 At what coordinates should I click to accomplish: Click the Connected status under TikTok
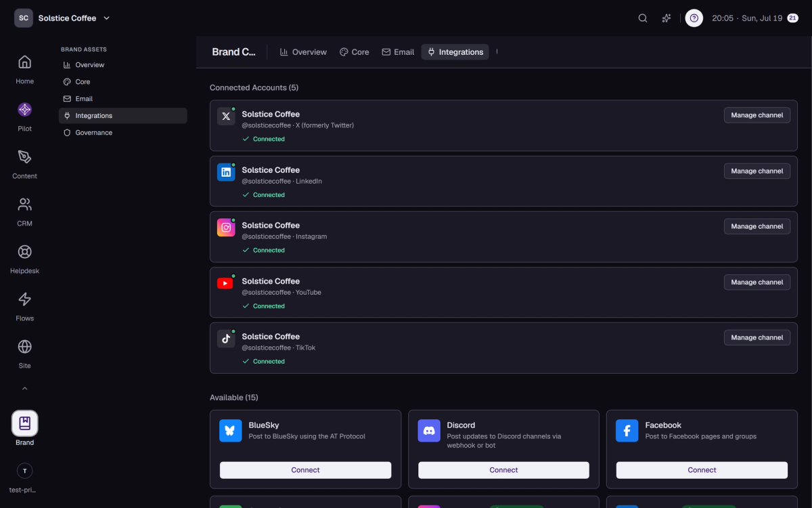click(263, 362)
